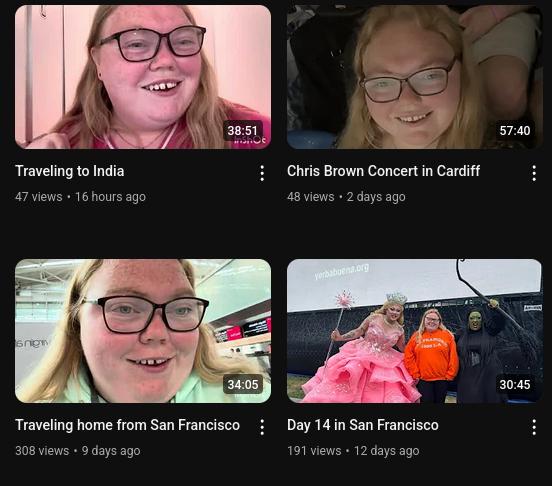
Task: Open options menu for Traveling to India
Action: click(262, 173)
